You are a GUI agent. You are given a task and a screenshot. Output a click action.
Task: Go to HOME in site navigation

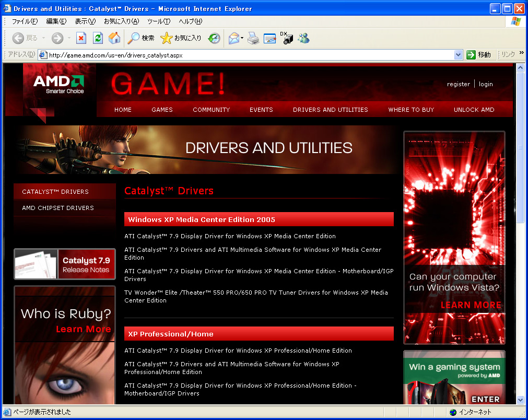tap(123, 110)
